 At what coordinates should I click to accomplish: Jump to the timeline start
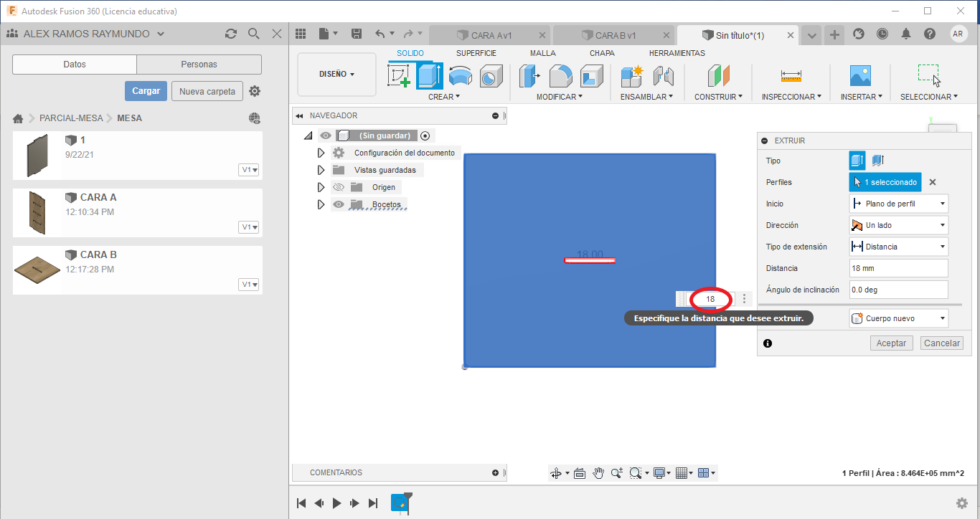[x=301, y=503]
